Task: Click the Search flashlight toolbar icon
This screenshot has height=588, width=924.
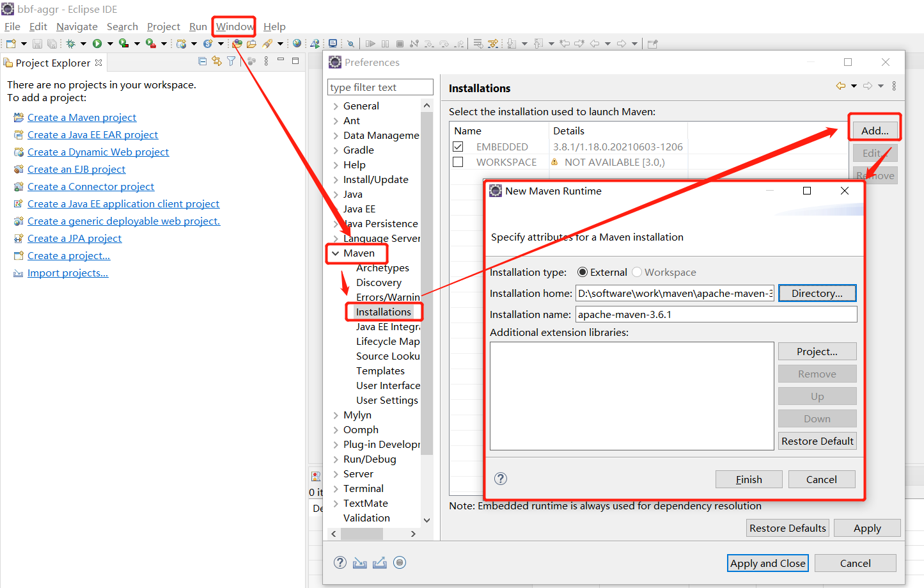Action: tap(267, 44)
